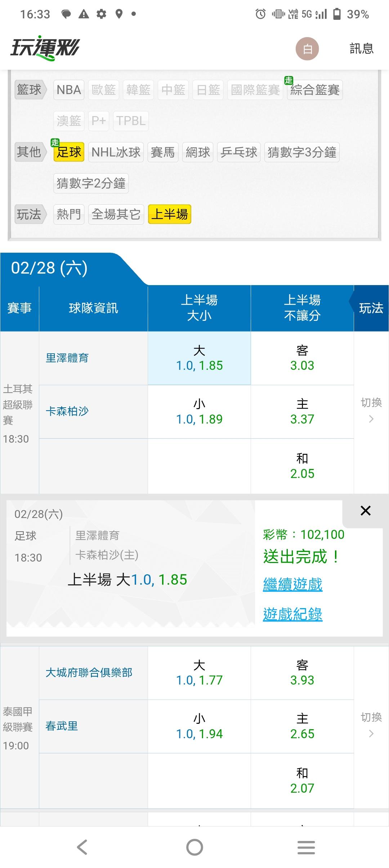Open the 遊戲紀錄 link
Screen dimensions: 389x868
click(x=292, y=614)
